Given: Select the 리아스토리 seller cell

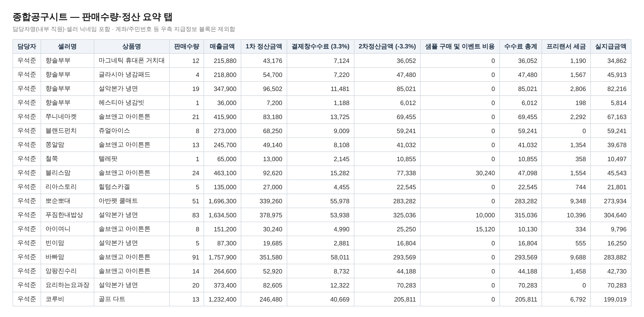Looking at the screenshot, I should click(x=67, y=187).
